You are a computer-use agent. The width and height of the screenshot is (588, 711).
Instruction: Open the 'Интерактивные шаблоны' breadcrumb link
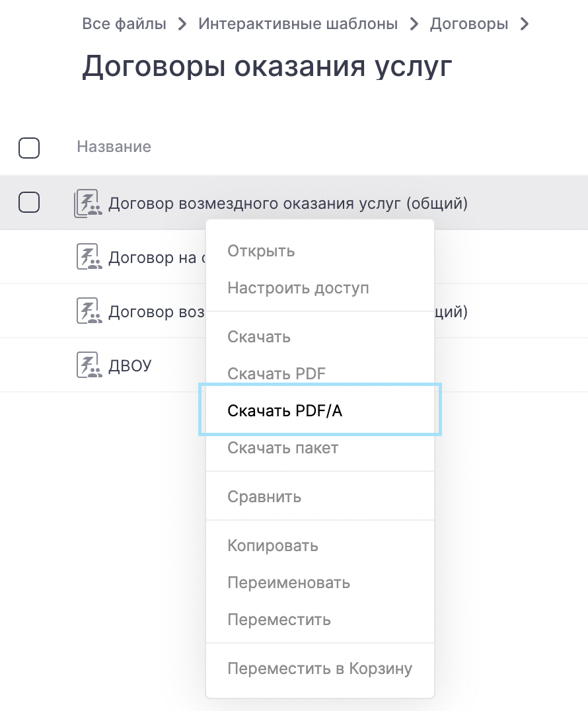(x=298, y=24)
